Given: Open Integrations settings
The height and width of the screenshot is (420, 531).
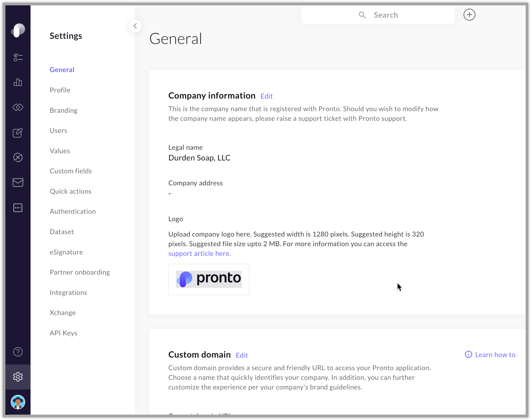Looking at the screenshot, I should point(68,292).
